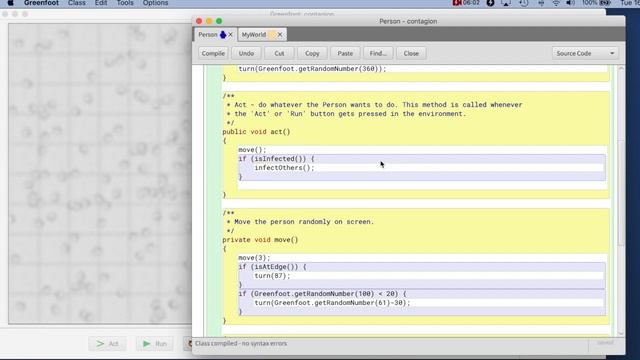The height and width of the screenshot is (360, 640).
Task: Open the Time Machine menu bar icon
Action: 524,3
